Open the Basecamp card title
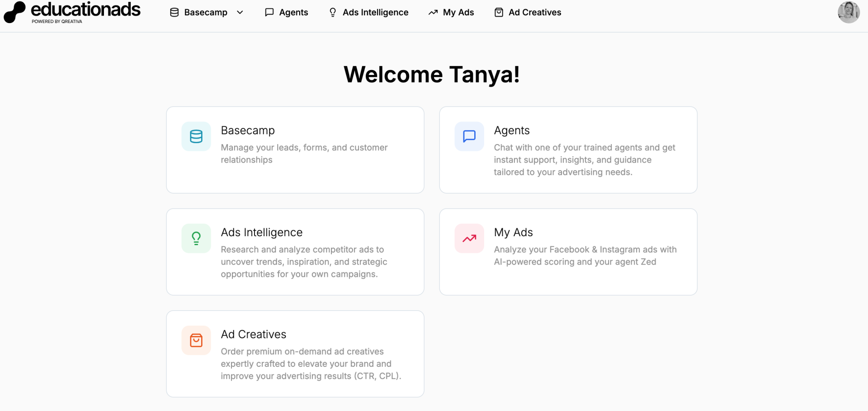 [x=248, y=131]
